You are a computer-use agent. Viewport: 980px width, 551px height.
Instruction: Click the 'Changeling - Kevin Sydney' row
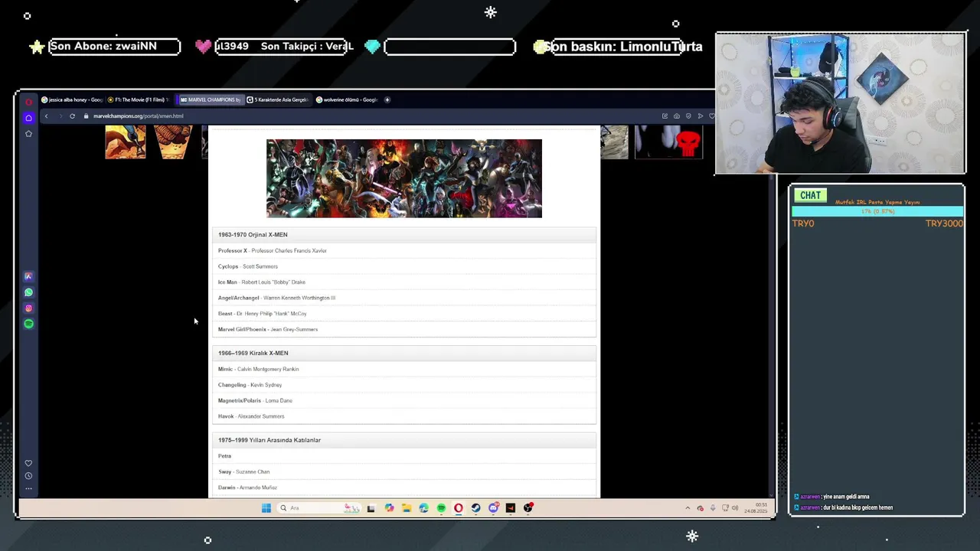(x=404, y=385)
